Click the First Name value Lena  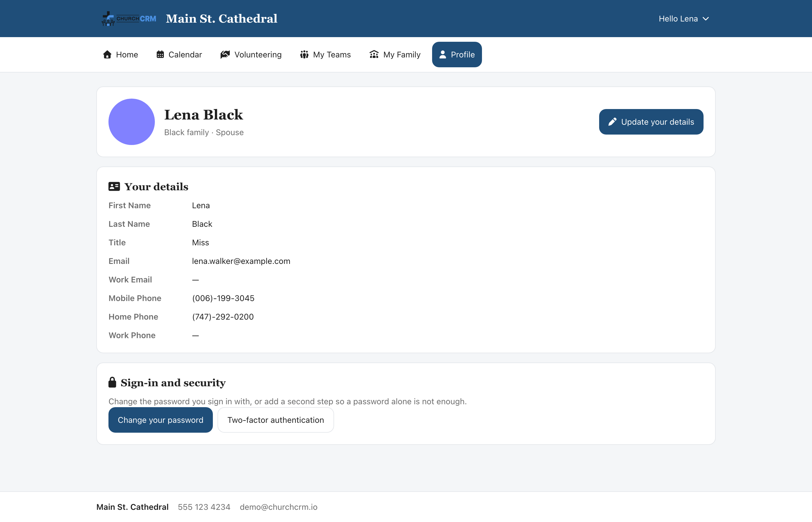pos(201,205)
